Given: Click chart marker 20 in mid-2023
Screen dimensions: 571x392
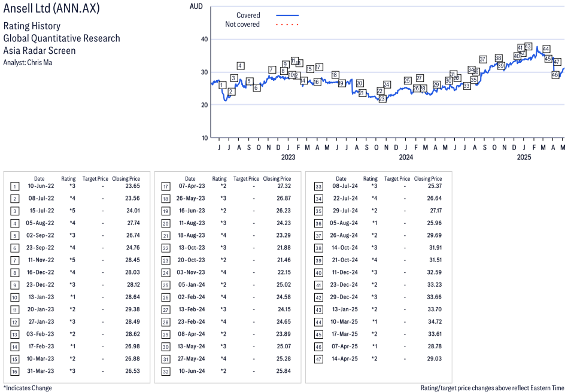Looking at the screenshot, I should pyautogui.click(x=360, y=83).
